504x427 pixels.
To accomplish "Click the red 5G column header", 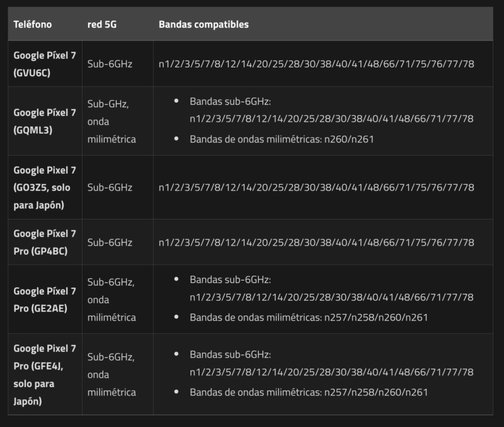I will click(102, 25).
